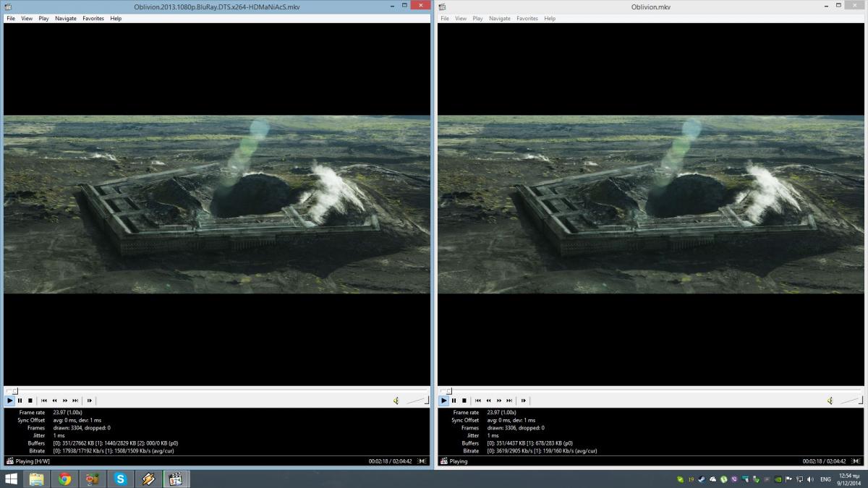Decrease playback rate in left HDMaNiAcS window
Viewport: 868px width, 488px height.
pyautogui.click(x=54, y=401)
